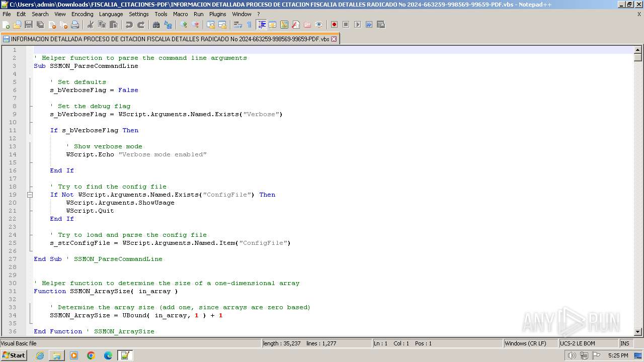Screen dimensions: 644x362
Task: Play back recorded macro icon
Action: pyautogui.click(x=358, y=25)
